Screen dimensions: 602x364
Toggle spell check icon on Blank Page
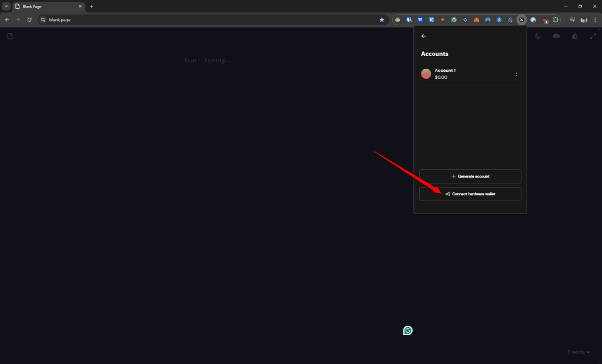[537, 36]
